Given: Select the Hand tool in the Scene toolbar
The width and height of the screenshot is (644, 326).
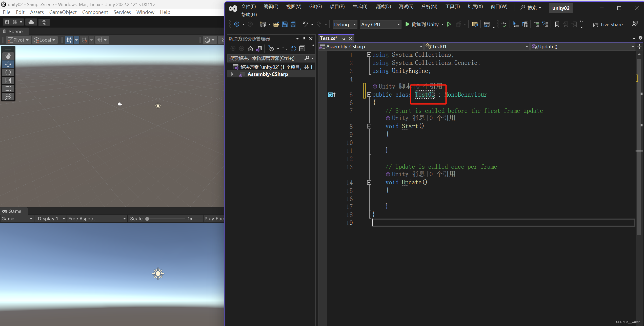Looking at the screenshot, I should tap(8, 56).
